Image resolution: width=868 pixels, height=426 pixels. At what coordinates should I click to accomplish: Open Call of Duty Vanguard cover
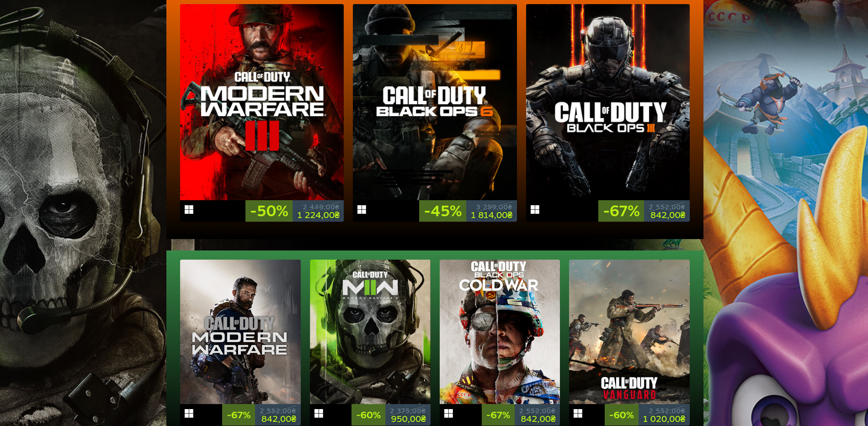(629, 332)
